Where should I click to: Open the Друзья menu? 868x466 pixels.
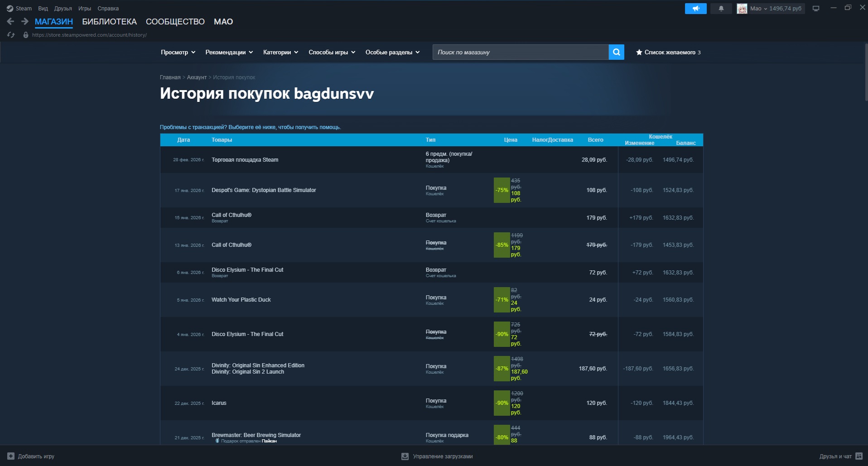click(63, 9)
